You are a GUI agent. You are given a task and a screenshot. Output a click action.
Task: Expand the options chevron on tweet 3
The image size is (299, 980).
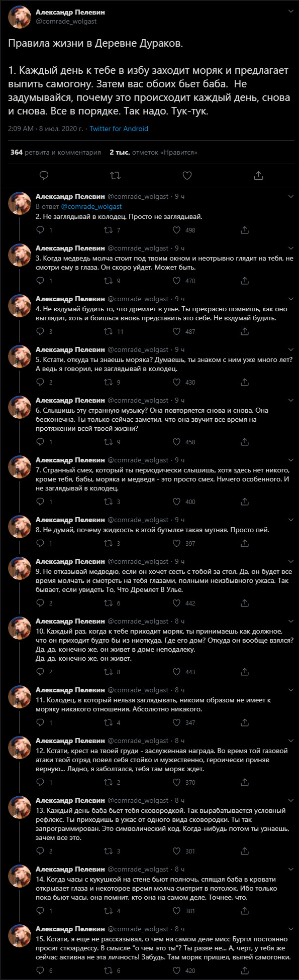[291, 248]
